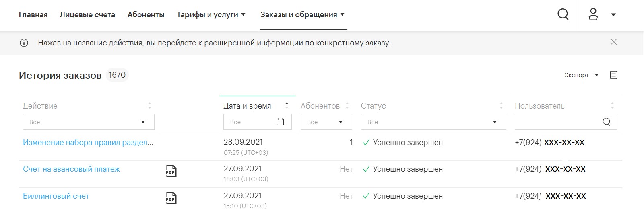Go to the Лицевые счета tab
Image resolution: width=644 pixels, height=213 pixels.
[x=87, y=15]
